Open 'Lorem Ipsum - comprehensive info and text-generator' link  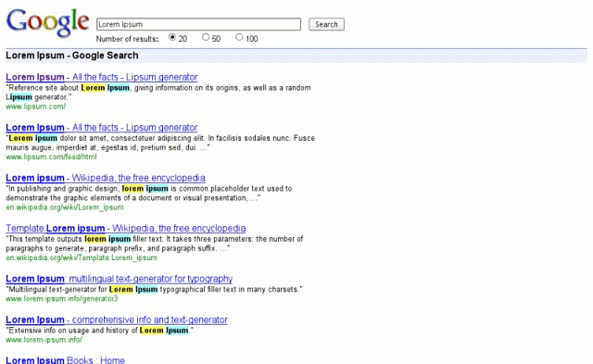click(117, 320)
